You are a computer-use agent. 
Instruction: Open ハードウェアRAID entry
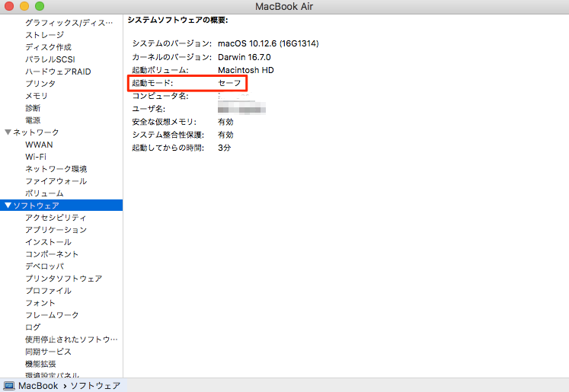point(58,72)
